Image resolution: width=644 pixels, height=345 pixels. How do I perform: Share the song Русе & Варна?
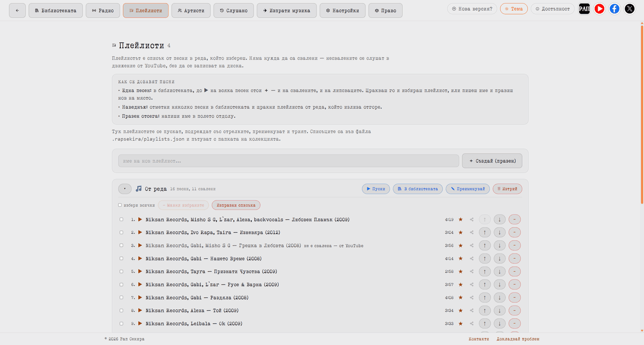tap(472, 285)
